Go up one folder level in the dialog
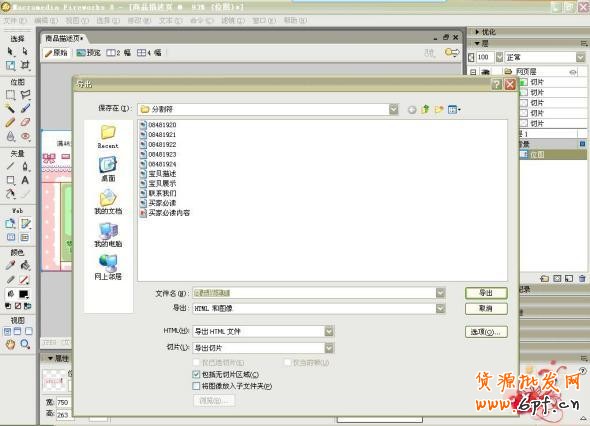The width and height of the screenshot is (590, 426). point(425,110)
